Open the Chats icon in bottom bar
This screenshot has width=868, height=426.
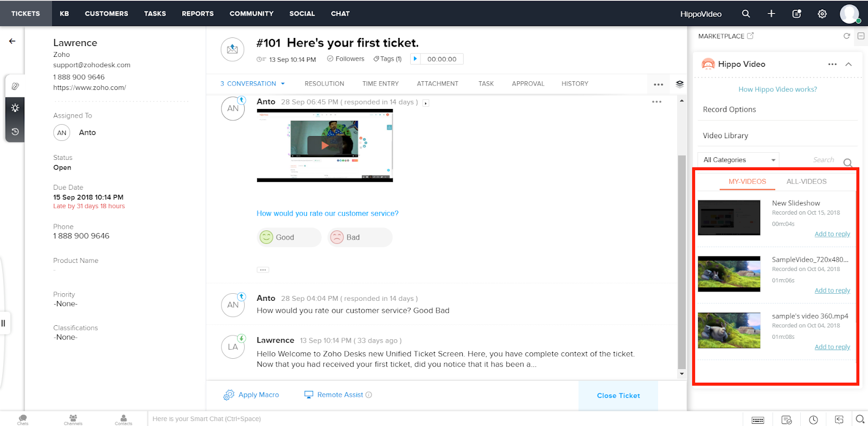(x=23, y=419)
